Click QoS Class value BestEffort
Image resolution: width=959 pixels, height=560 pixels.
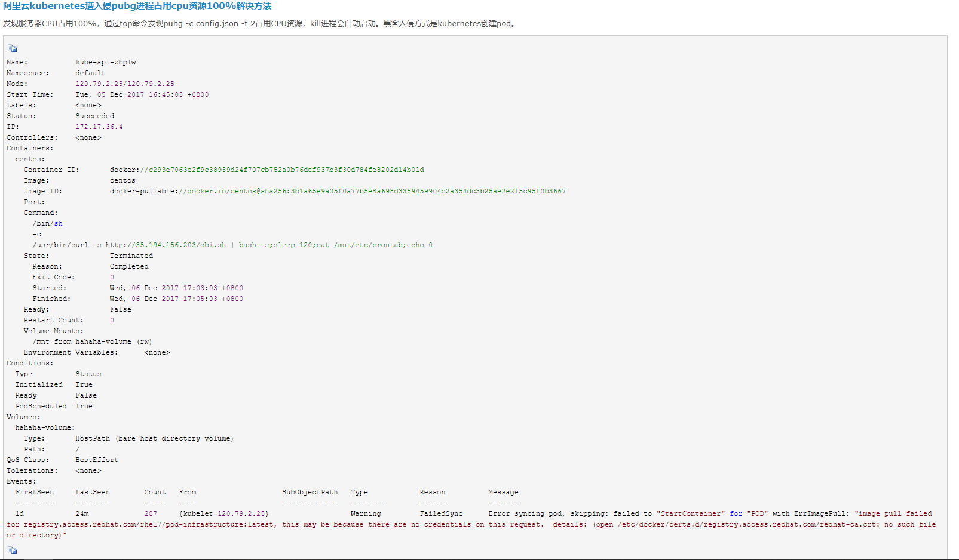[97, 460]
